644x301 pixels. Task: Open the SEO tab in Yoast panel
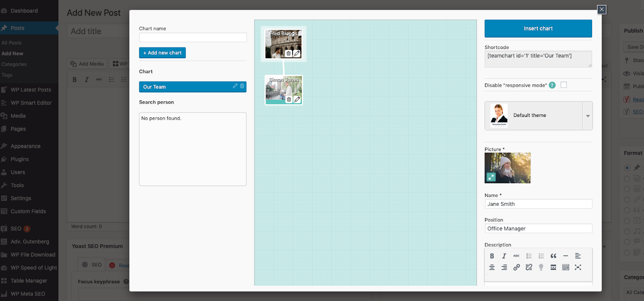point(92,265)
